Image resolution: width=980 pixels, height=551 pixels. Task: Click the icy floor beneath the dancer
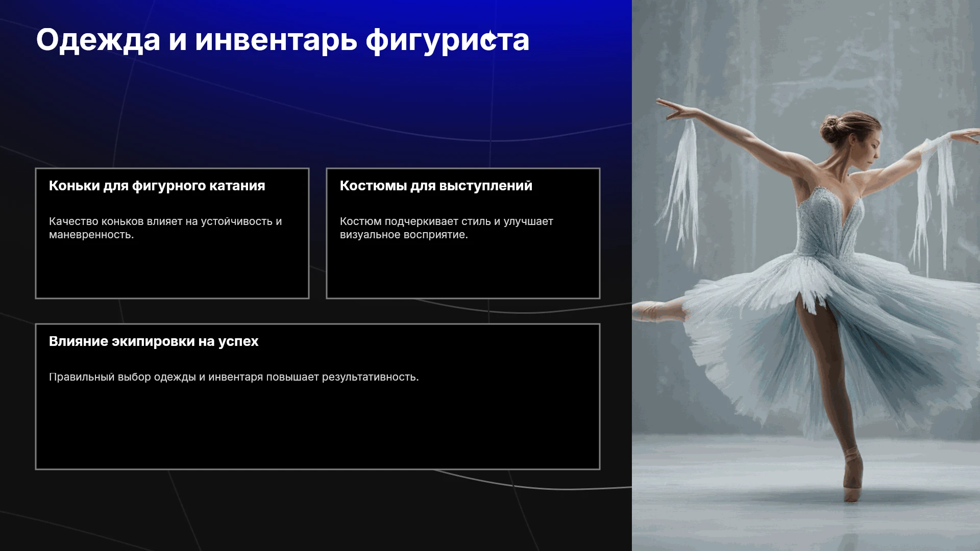point(805,510)
